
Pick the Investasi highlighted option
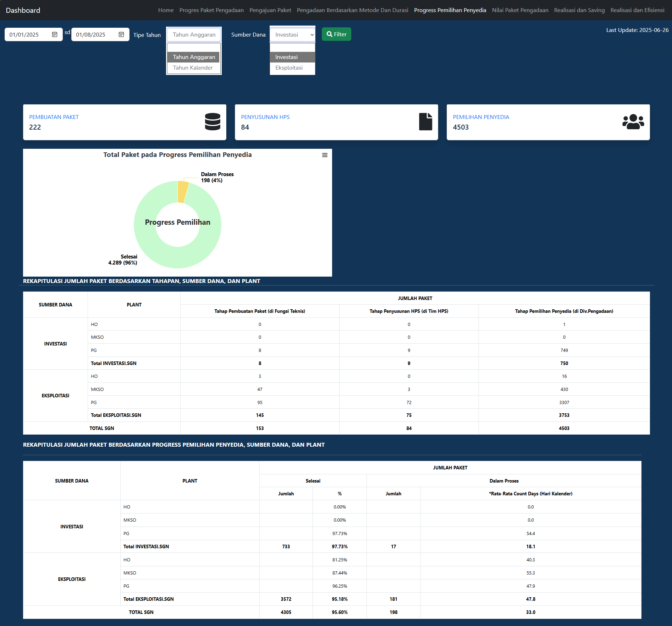click(x=286, y=57)
